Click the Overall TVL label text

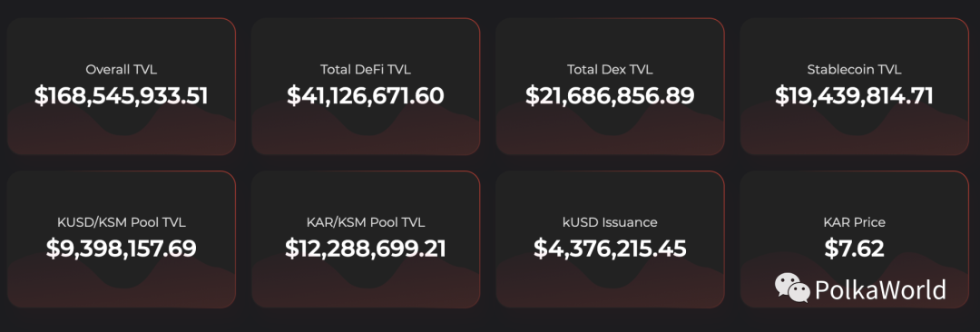click(122, 70)
